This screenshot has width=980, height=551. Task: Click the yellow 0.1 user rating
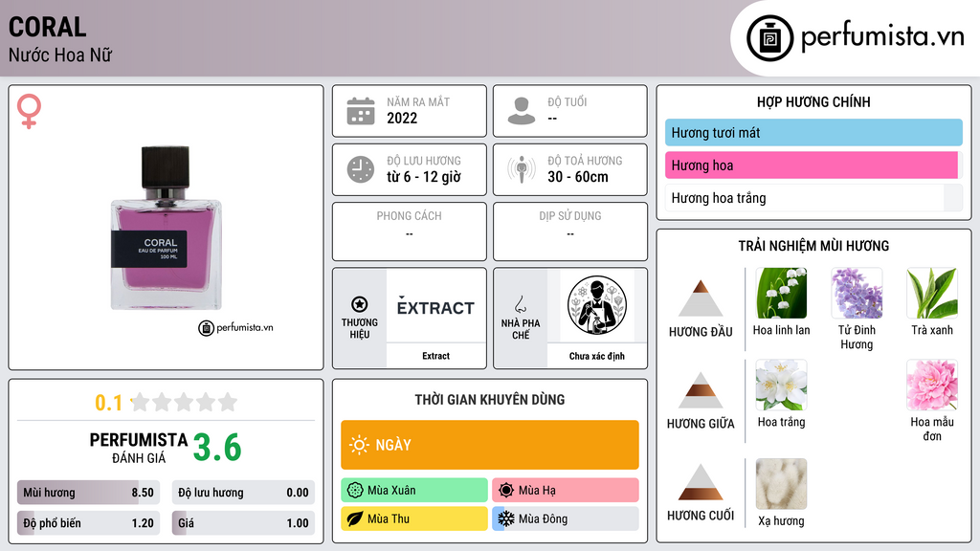[x=109, y=403]
